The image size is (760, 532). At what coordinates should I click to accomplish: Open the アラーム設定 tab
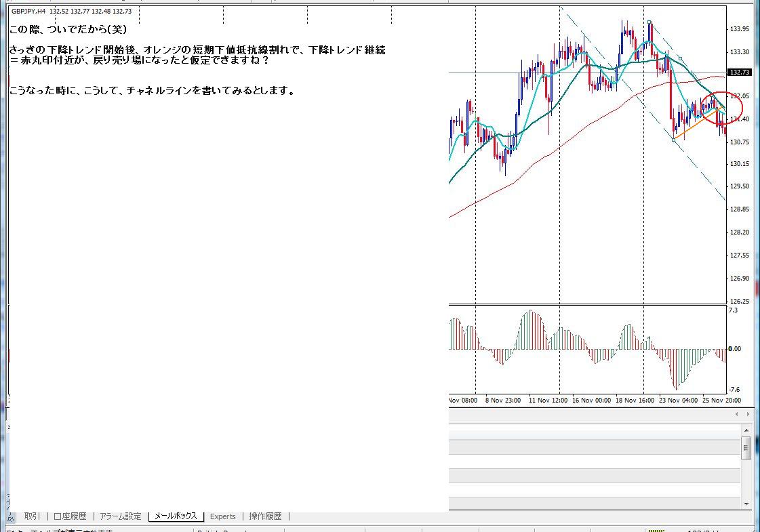click(120, 516)
